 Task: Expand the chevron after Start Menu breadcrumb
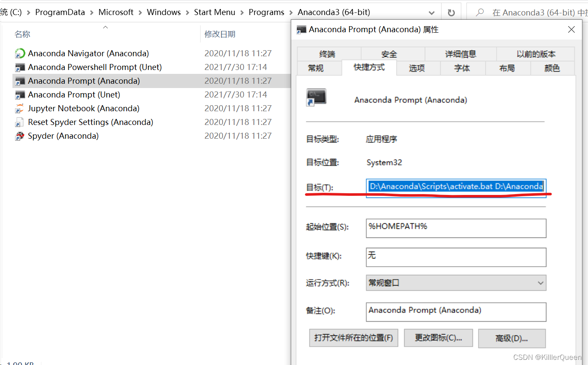(242, 12)
